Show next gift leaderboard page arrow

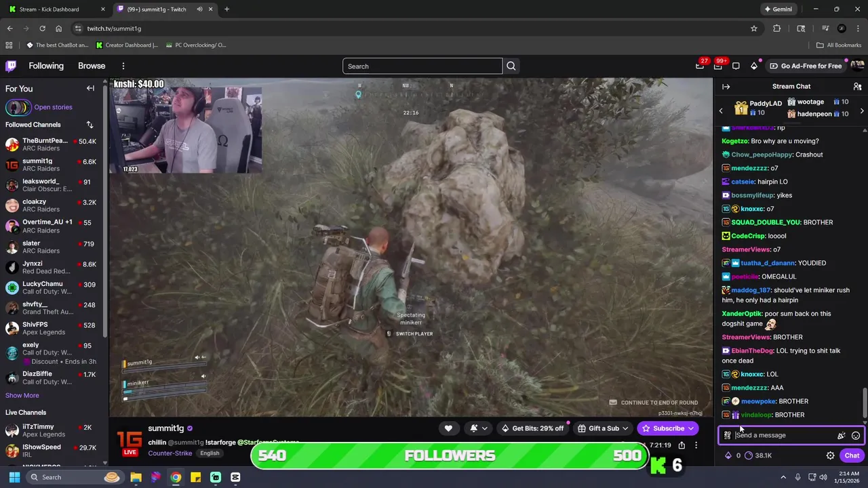click(x=862, y=110)
